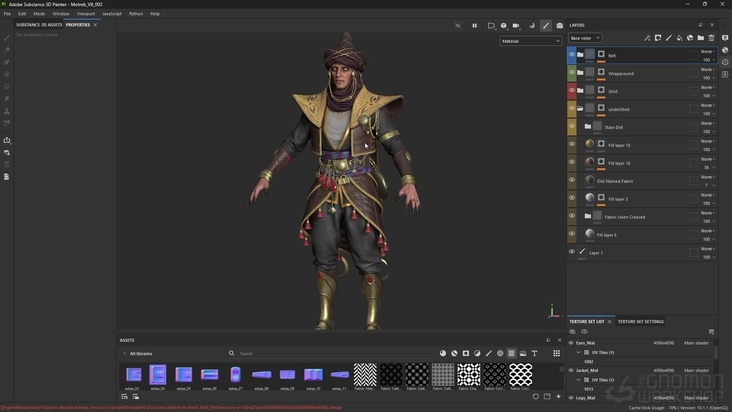Open the history dock icon

(x=725, y=62)
